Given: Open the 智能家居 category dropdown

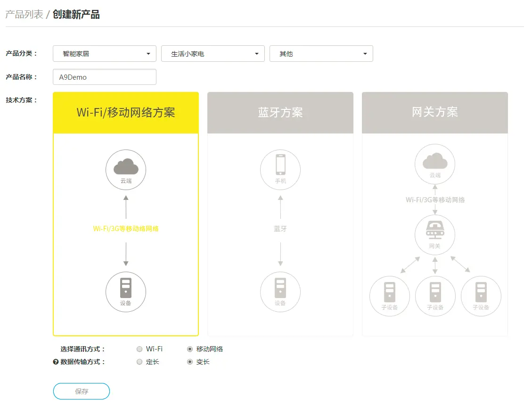Looking at the screenshot, I should point(105,54).
